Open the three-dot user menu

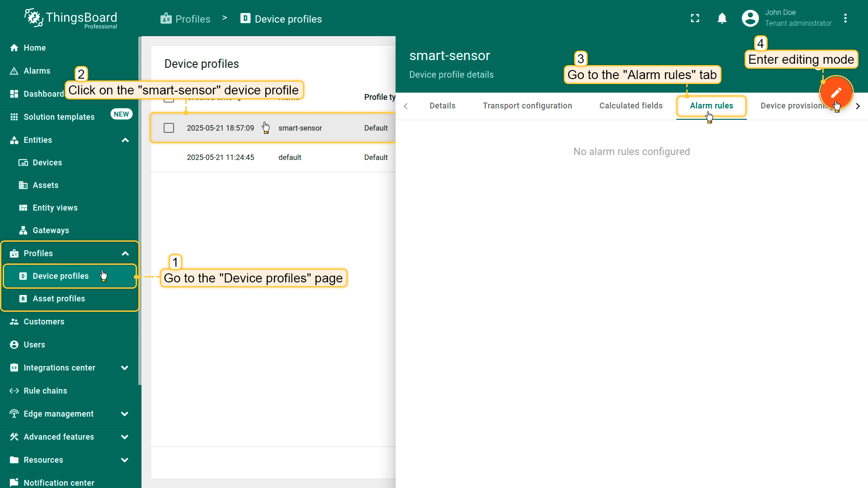point(845,19)
